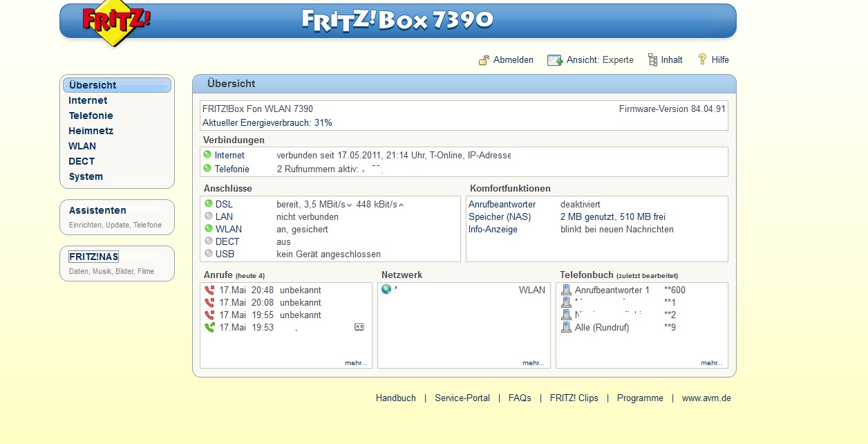
Task: Open the Speicher (NAS) link
Action: point(500,216)
